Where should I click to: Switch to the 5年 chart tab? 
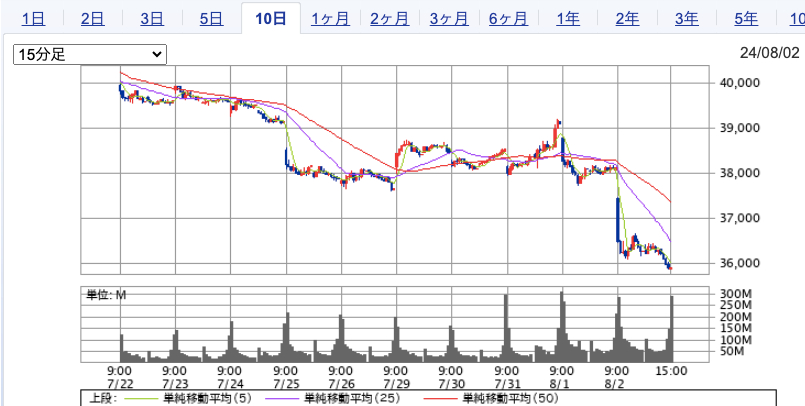[746, 20]
